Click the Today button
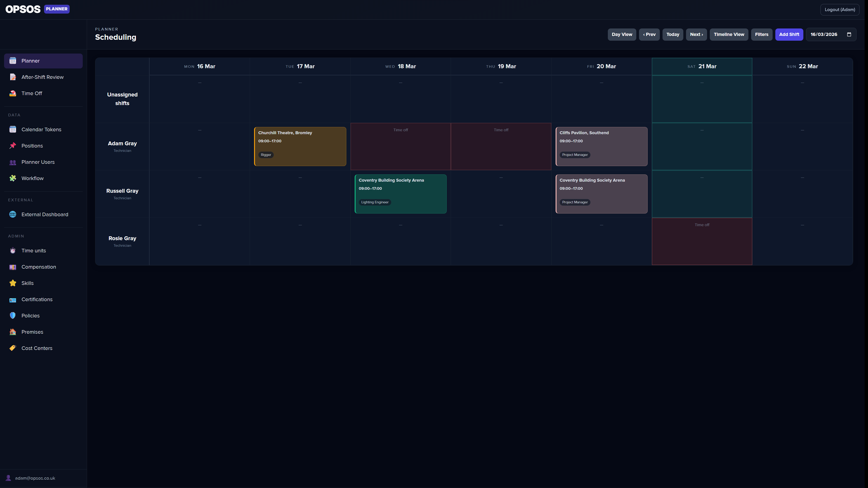This screenshot has width=868, height=488. coord(672,34)
